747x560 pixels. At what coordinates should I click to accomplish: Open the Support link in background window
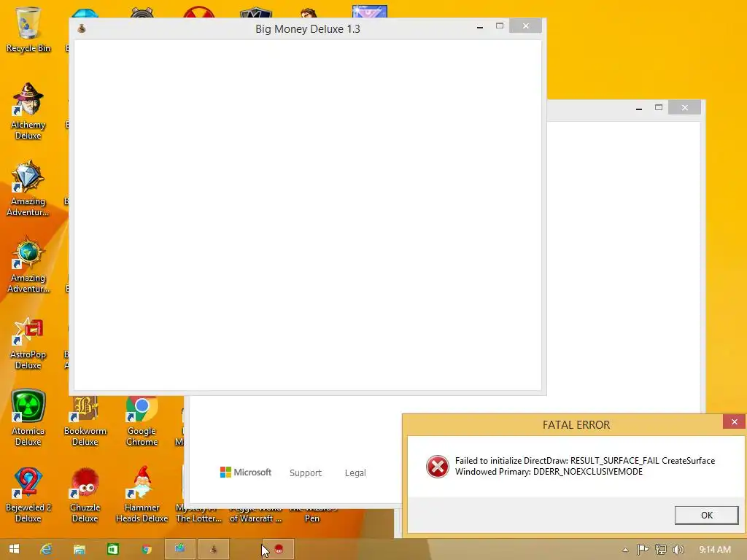point(306,472)
